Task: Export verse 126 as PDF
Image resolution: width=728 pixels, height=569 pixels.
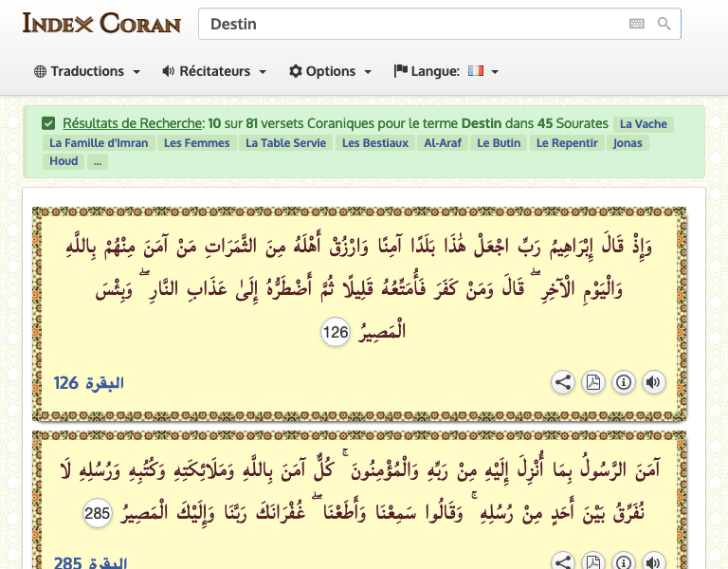Action: pos(592,382)
